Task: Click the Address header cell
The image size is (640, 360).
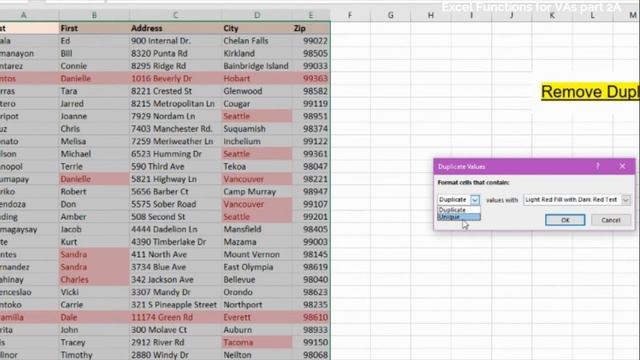Action: coord(175,28)
